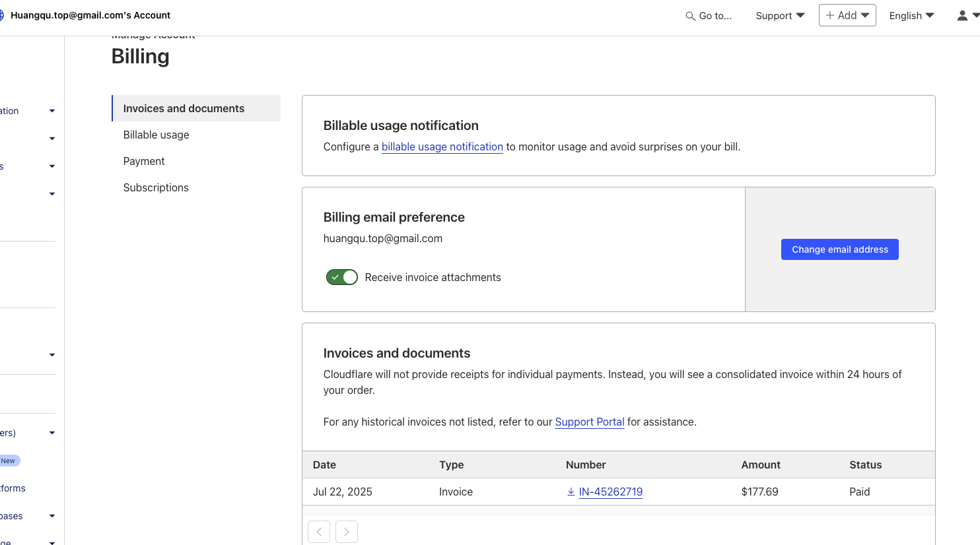Screen dimensions: 980x545
Task: Expand the sidebar section ending in 'ation'
Action: pyautogui.click(x=52, y=111)
